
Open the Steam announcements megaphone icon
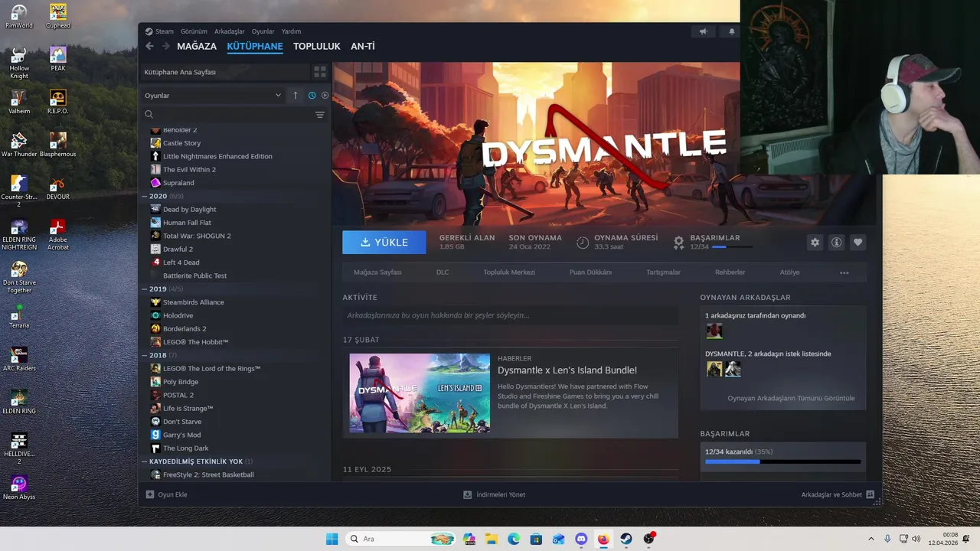click(x=703, y=31)
